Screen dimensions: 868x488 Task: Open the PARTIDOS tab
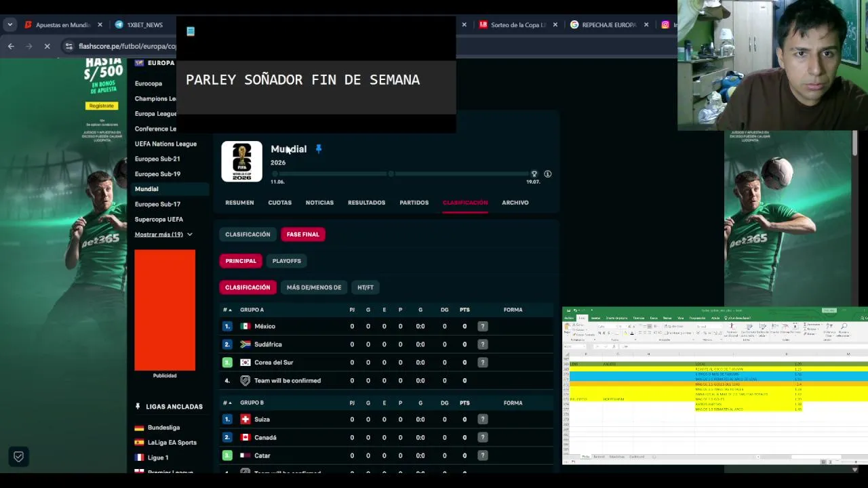[x=414, y=203]
